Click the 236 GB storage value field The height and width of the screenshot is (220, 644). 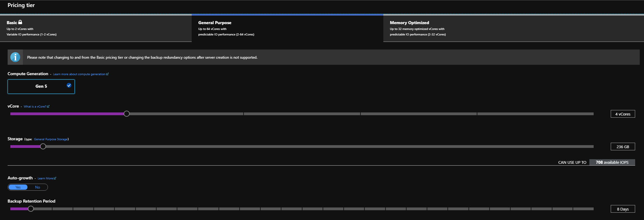(x=623, y=147)
